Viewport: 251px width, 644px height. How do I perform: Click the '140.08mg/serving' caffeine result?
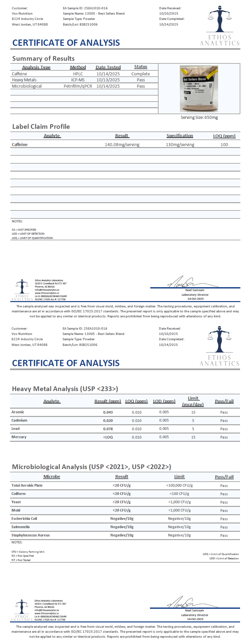[122, 144]
